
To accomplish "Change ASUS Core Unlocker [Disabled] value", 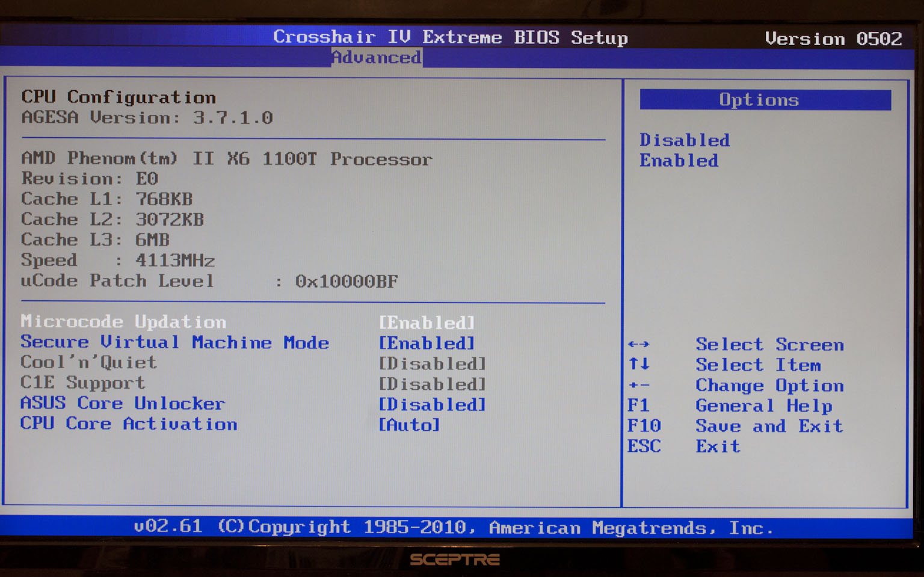I will [432, 405].
